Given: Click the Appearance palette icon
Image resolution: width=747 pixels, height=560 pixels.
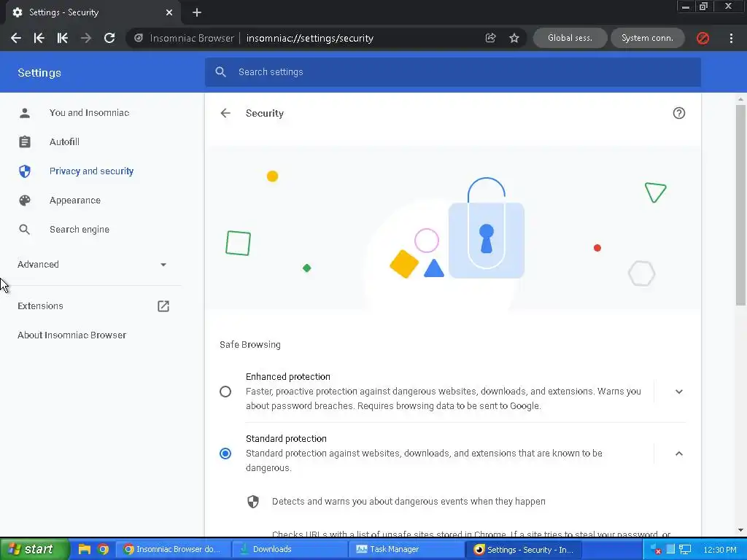Looking at the screenshot, I should pyautogui.click(x=25, y=201).
